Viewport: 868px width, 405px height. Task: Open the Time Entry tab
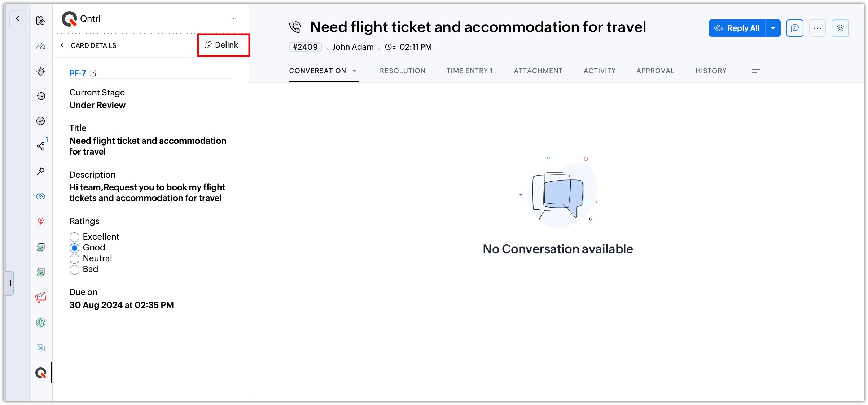click(x=469, y=71)
